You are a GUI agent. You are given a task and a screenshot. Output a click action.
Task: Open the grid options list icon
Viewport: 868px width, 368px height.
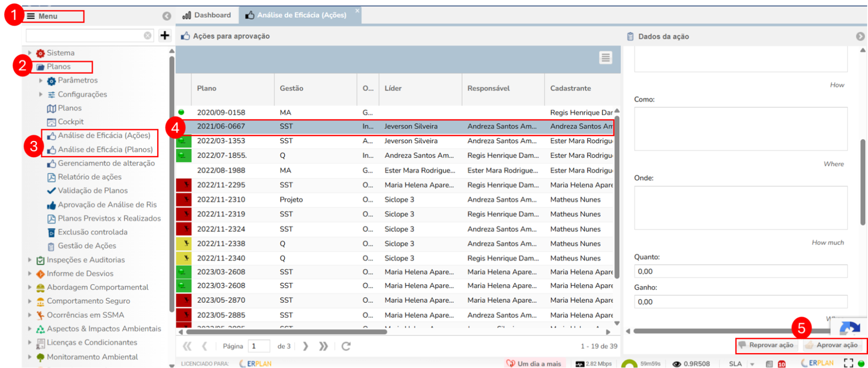tap(605, 57)
